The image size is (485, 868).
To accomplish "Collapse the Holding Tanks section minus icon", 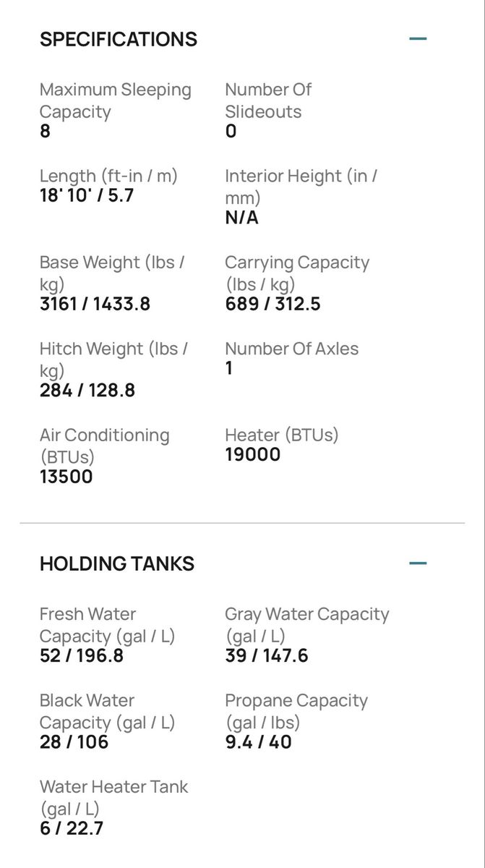I will 418,563.
